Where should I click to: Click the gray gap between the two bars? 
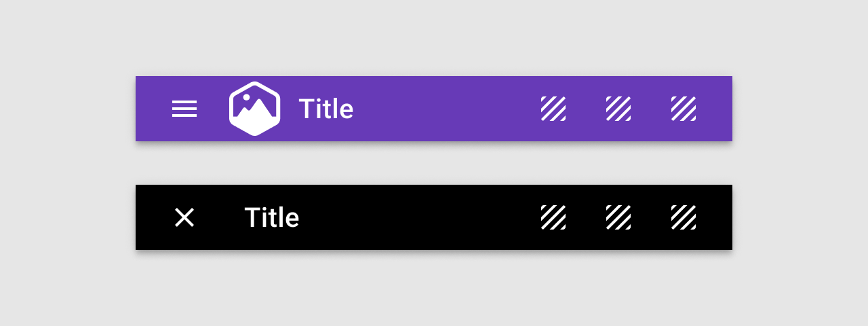tap(434, 164)
